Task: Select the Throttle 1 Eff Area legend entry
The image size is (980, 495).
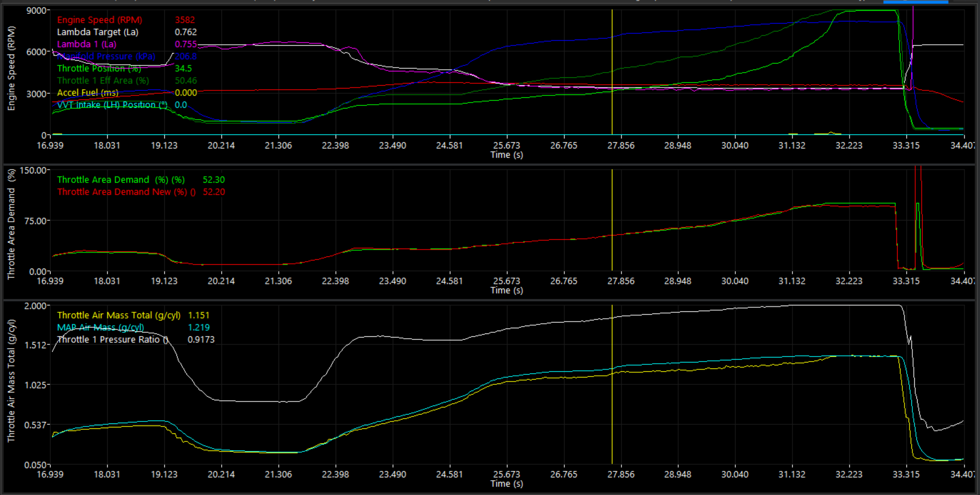Action: pyautogui.click(x=103, y=81)
